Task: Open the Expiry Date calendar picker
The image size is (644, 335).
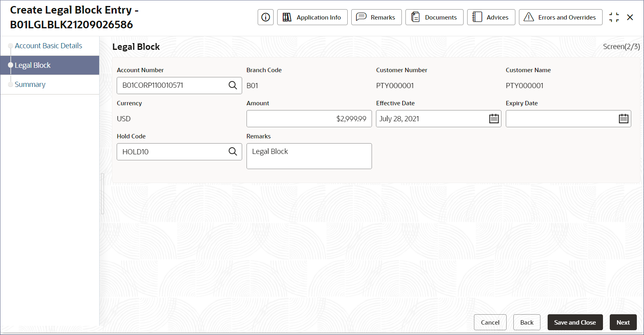Action: click(623, 119)
